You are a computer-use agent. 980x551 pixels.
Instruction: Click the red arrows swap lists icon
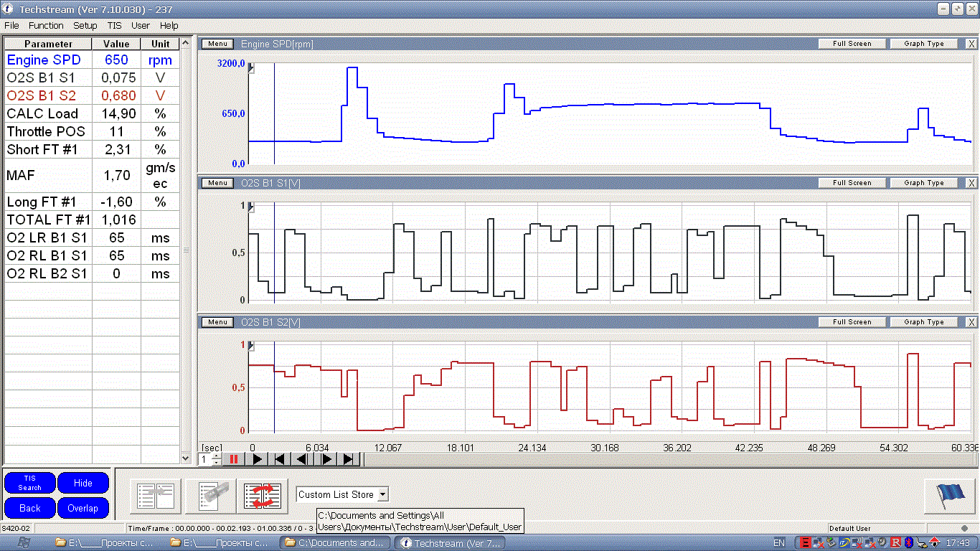click(x=263, y=496)
